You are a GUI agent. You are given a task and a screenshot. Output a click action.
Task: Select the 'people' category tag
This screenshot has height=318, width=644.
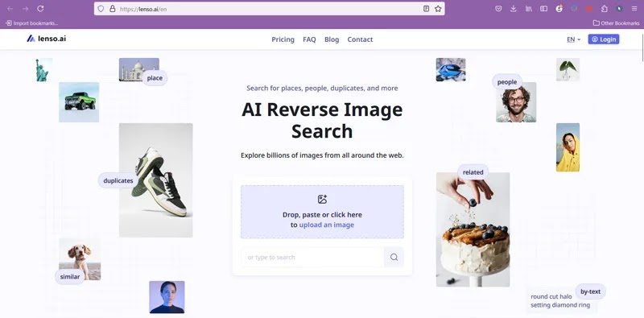pyautogui.click(x=507, y=82)
